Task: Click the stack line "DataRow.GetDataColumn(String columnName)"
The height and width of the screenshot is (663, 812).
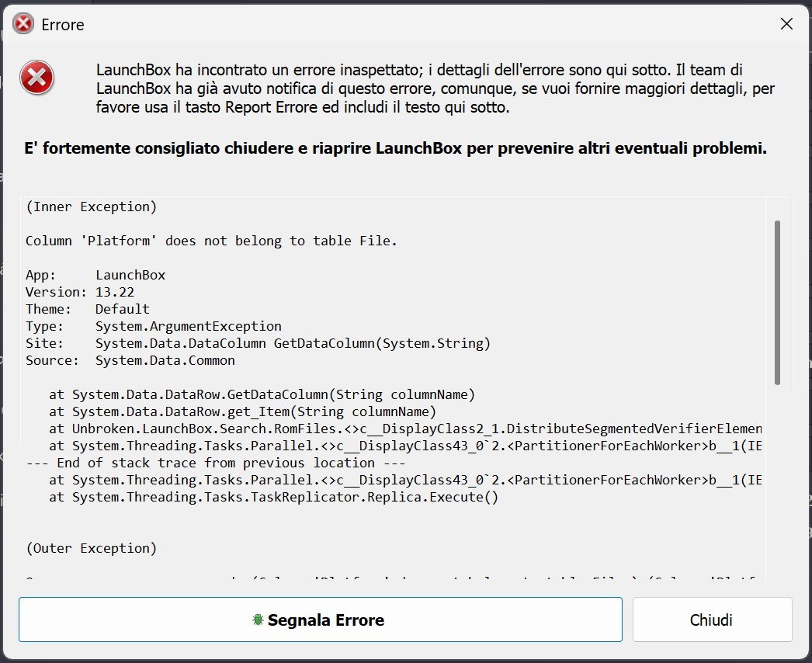Action: pos(262,394)
